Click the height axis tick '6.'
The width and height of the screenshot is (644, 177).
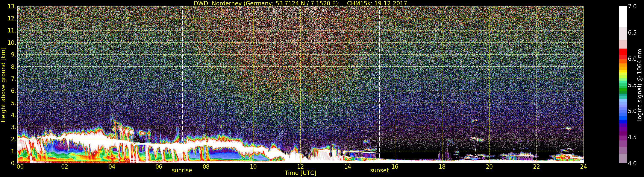click(x=13, y=91)
